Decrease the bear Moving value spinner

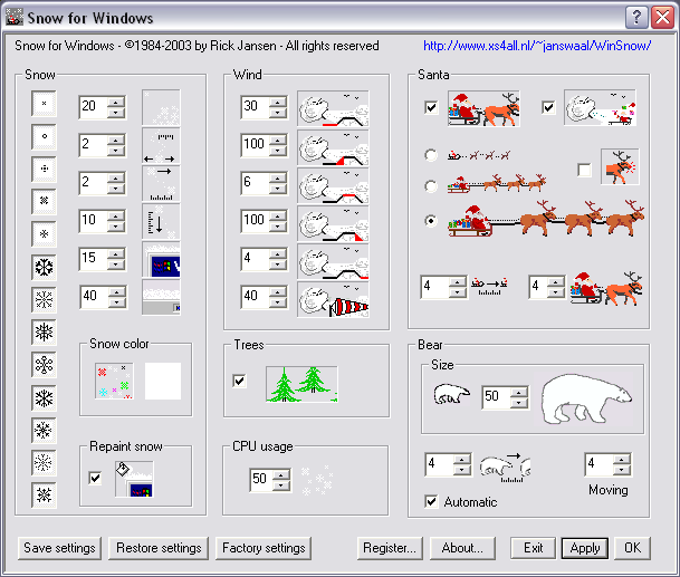(x=622, y=470)
